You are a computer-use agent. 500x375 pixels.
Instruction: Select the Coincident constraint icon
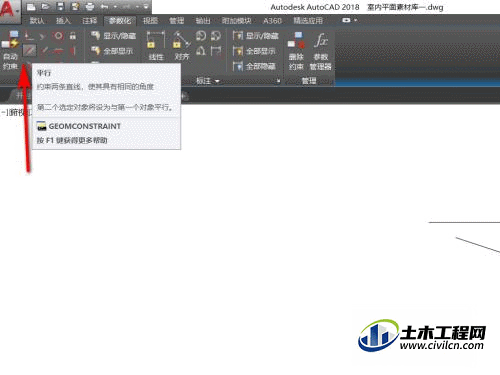29,35
